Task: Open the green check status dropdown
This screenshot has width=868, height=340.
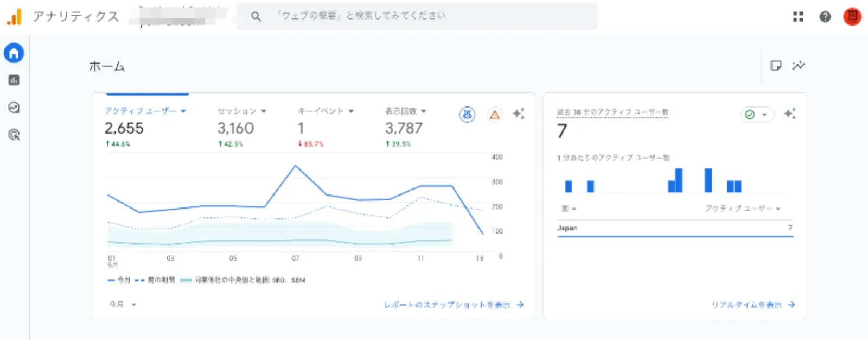Action: [x=757, y=114]
